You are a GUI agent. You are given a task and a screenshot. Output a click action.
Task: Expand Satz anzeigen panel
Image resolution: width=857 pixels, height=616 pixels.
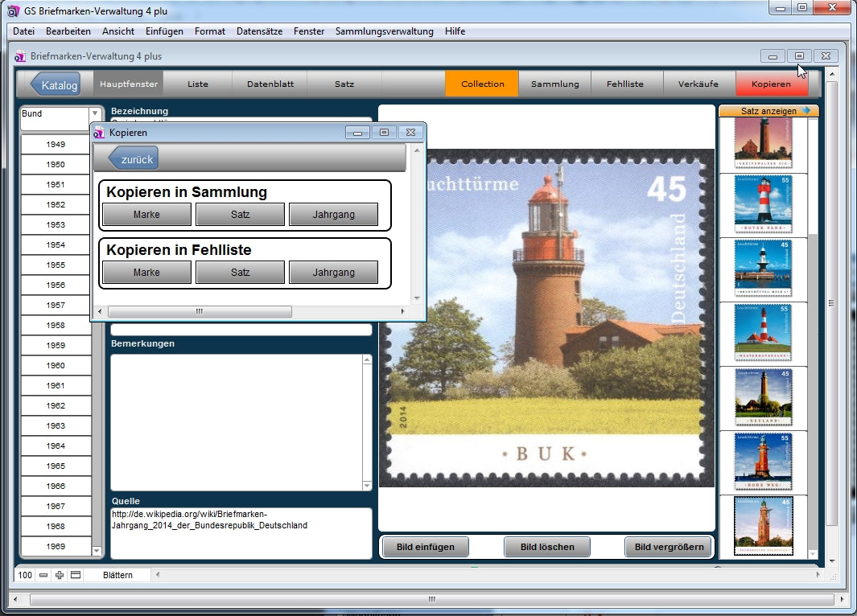pos(768,111)
